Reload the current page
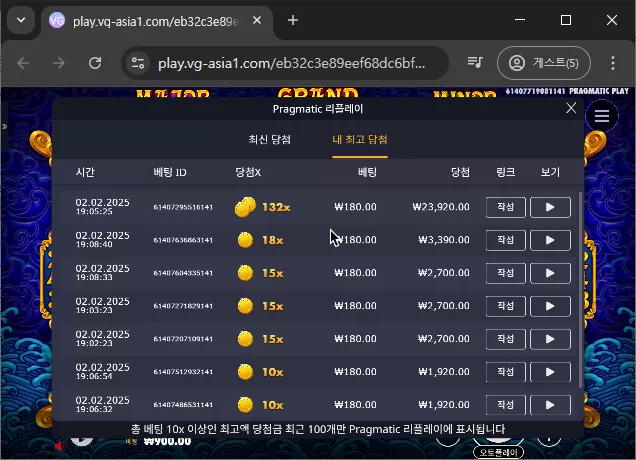 tap(95, 63)
